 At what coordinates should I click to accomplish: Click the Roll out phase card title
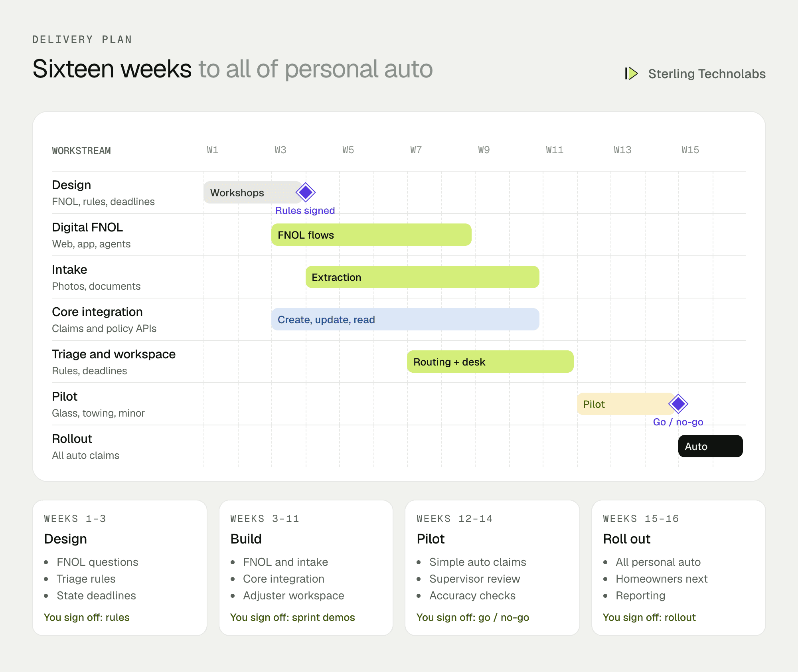[x=627, y=539]
